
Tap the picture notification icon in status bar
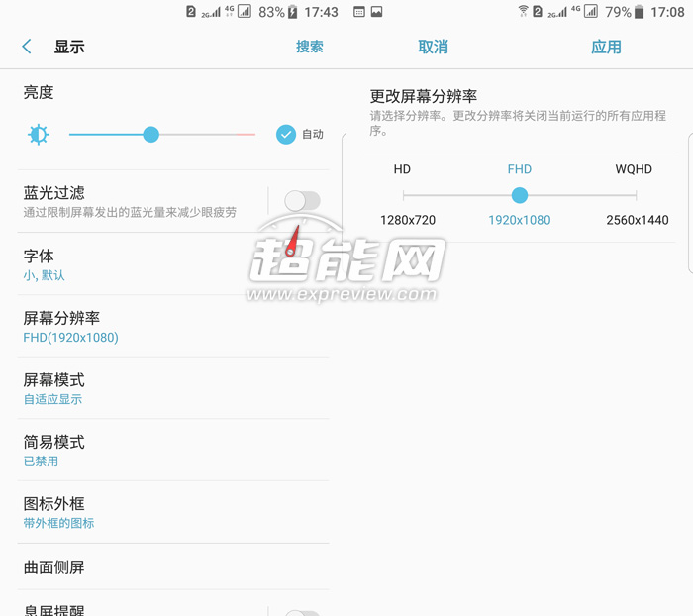[376, 12]
